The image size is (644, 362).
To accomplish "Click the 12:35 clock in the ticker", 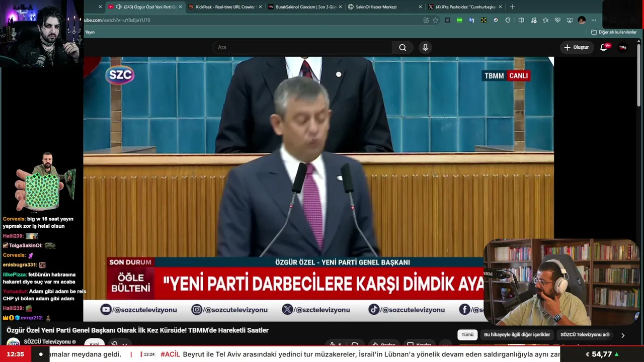I will click(15, 354).
